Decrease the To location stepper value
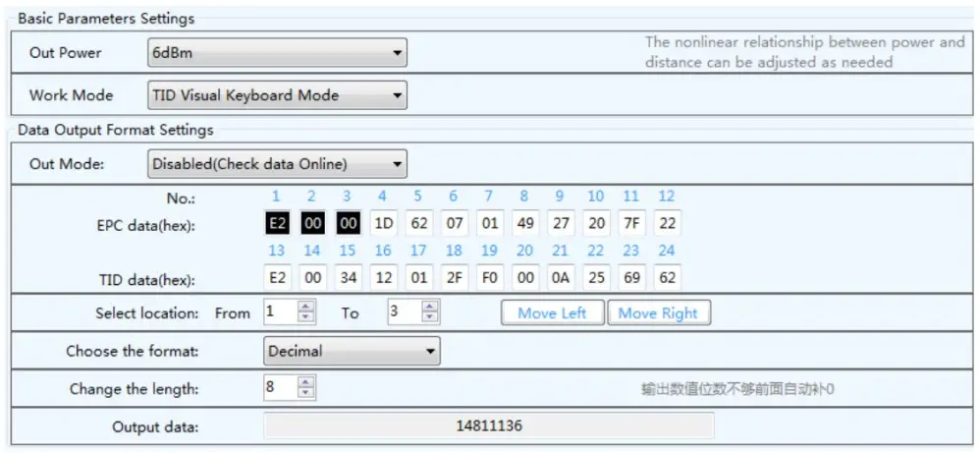Screen dimensions: 980x453 point(429,318)
